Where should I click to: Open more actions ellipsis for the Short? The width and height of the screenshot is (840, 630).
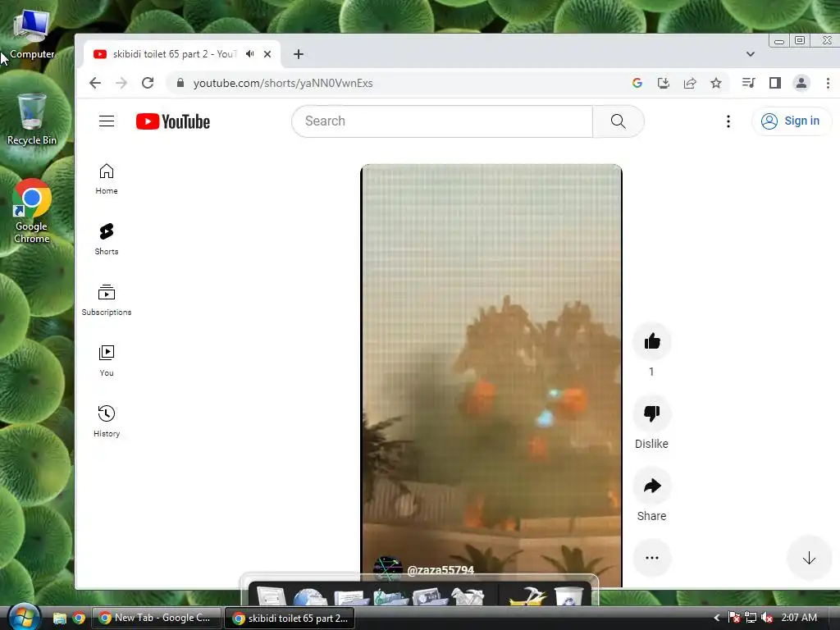click(x=652, y=558)
